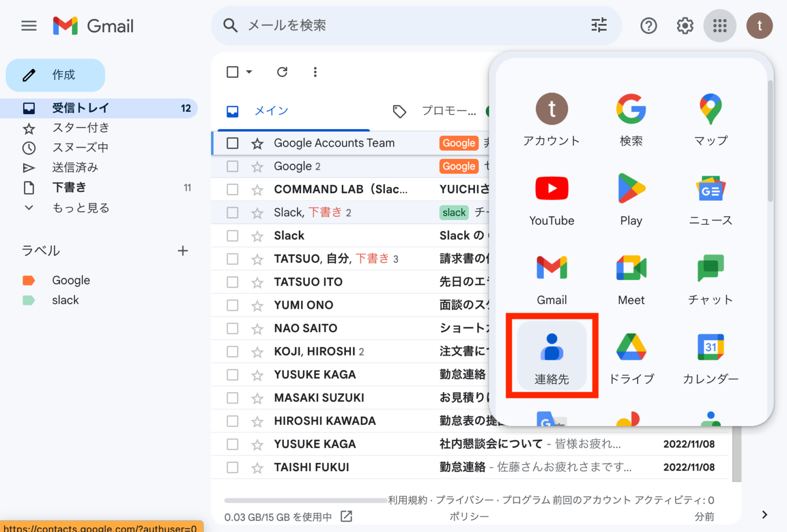The height and width of the screenshot is (532, 787).
Task: Launch Google Drive from the apps grid
Action: click(x=631, y=356)
